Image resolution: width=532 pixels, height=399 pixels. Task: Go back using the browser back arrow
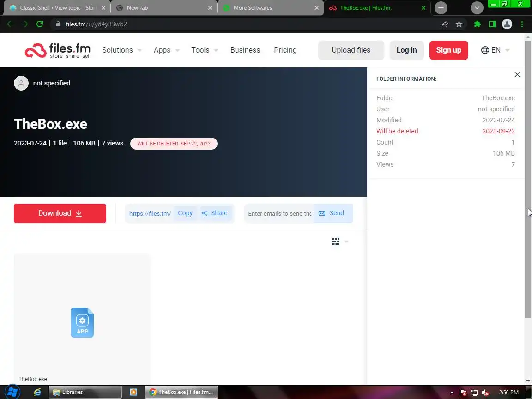click(10, 24)
